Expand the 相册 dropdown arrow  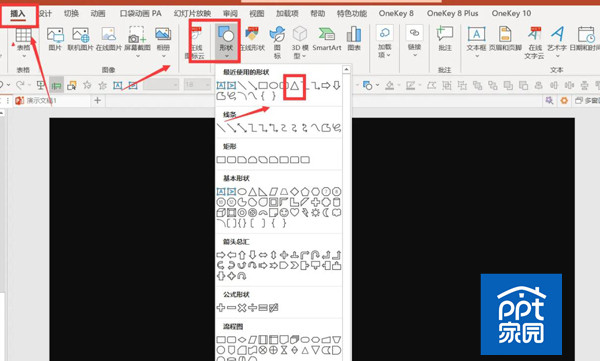click(x=163, y=56)
